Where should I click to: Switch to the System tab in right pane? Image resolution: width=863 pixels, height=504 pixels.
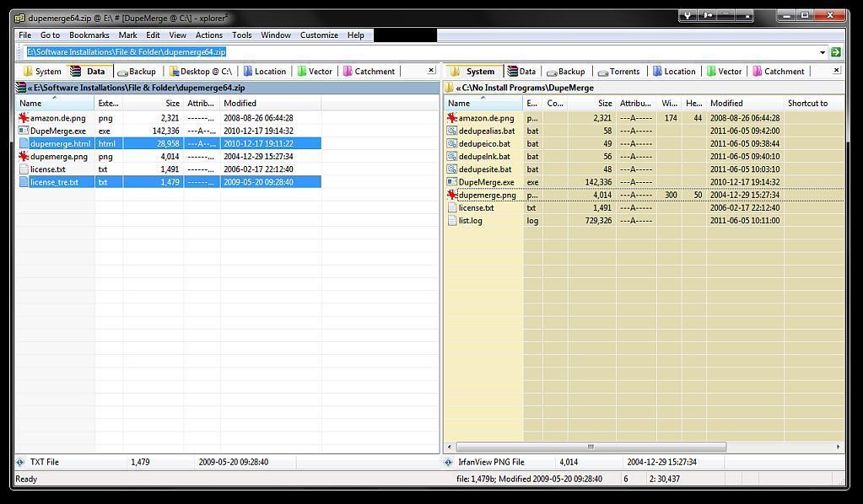coord(473,72)
